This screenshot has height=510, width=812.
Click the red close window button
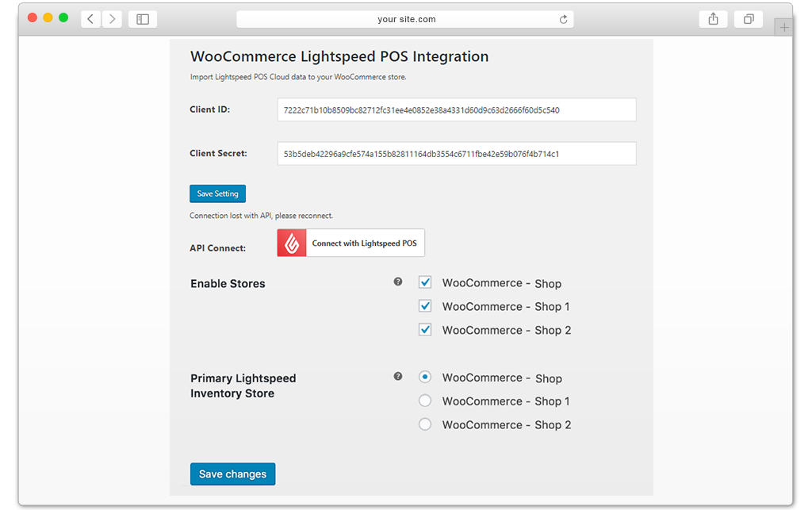click(32, 17)
